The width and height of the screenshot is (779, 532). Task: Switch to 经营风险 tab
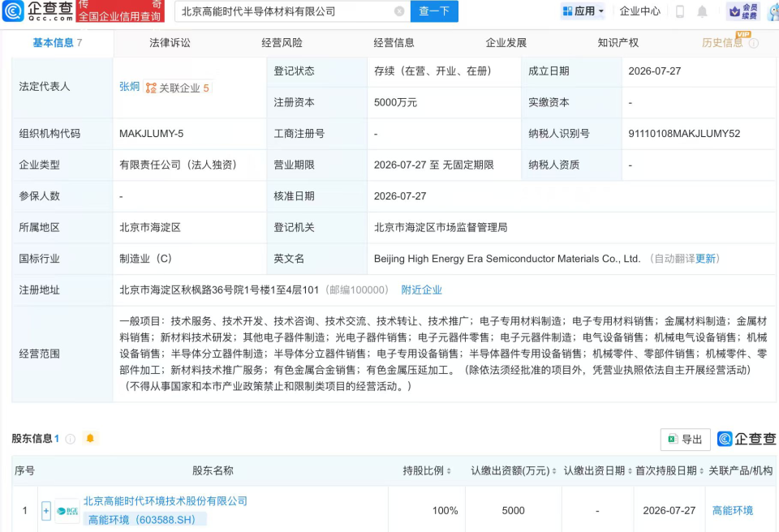pyautogui.click(x=282, y=43)
